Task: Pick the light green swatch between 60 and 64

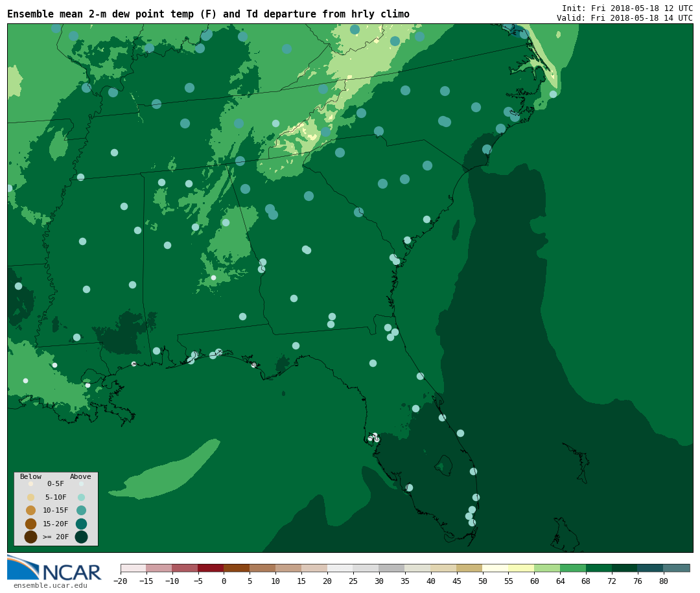Action: coord(547,568)
